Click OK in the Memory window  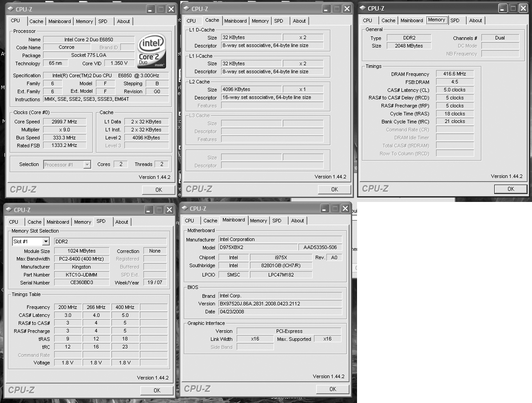[x=511, y=189]
